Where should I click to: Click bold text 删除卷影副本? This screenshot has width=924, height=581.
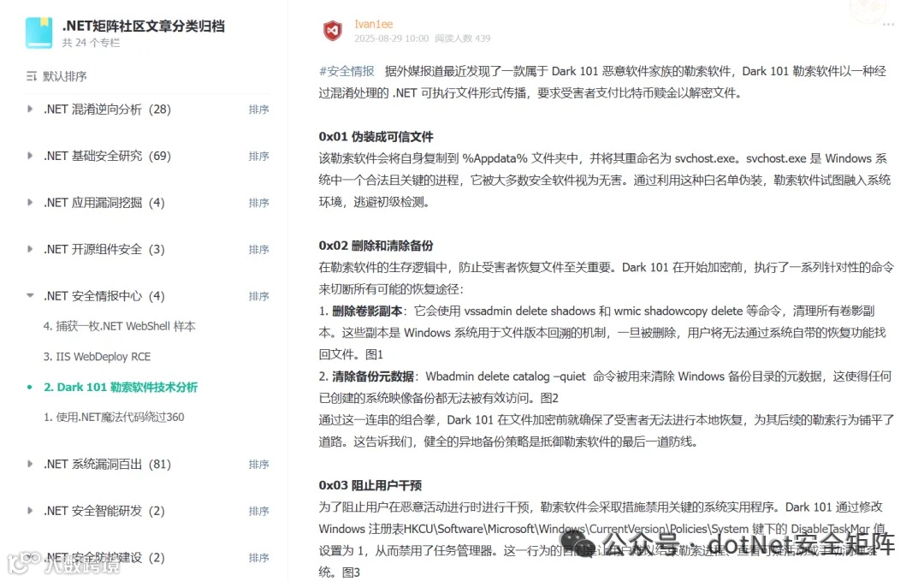tap(367, 311)
